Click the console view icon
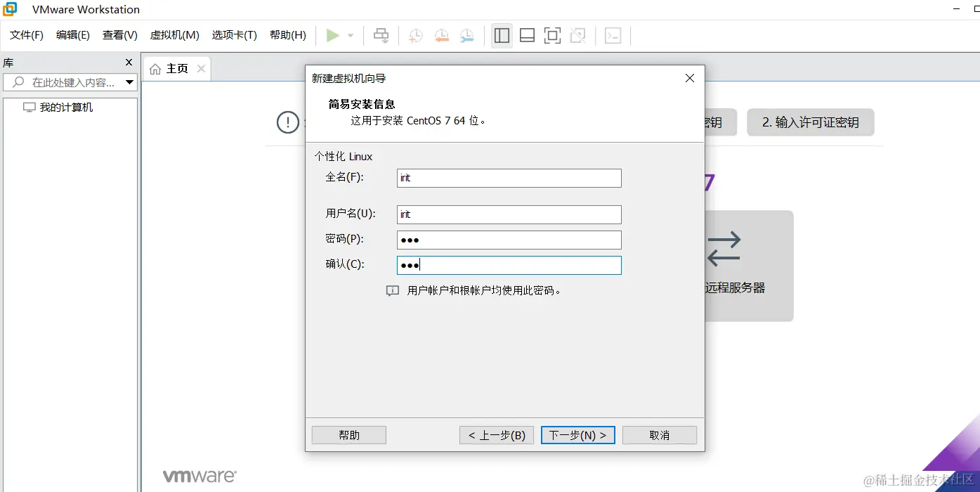 (613, 35)
